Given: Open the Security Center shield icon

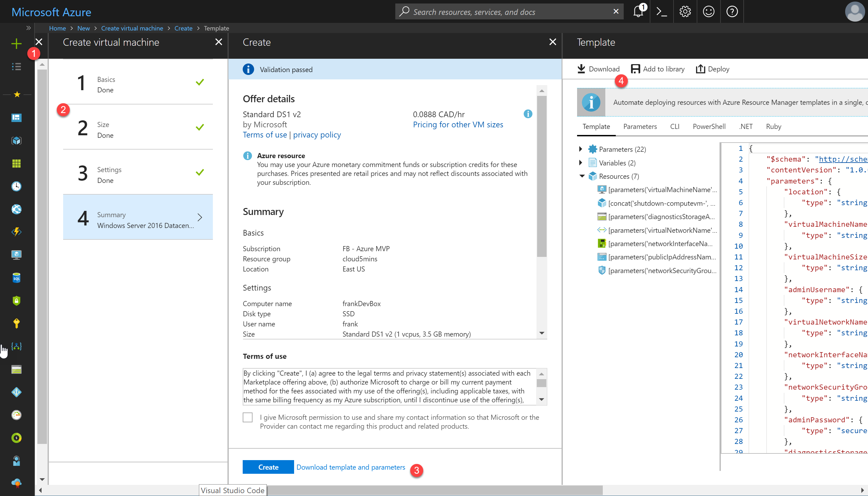Looking at the screenshot, I should 16,300.
